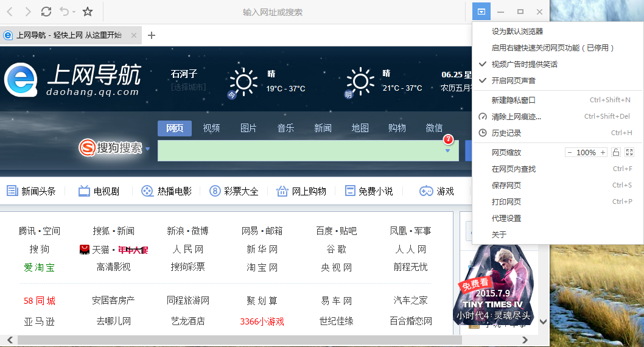Click the browser back arrow
Screen dimensions: 644x347
pyautogui.click(x=10, y=12)
